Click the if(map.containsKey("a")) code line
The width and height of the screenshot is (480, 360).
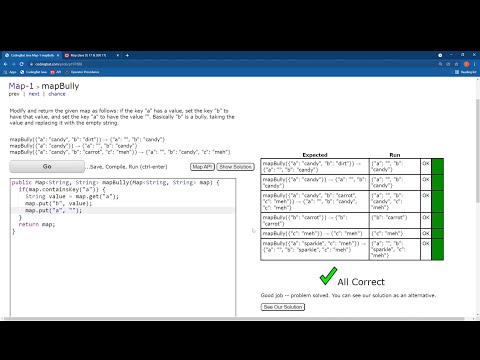point(62,189)
